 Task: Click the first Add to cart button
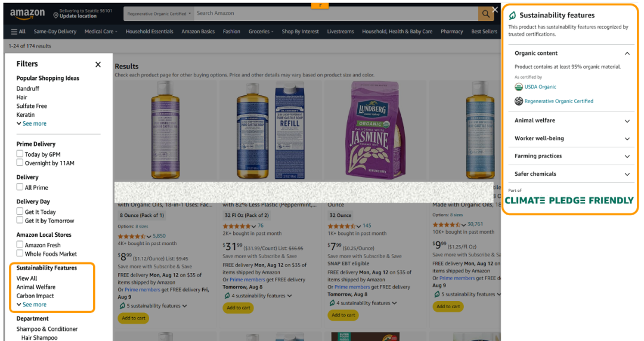[134, 318]
